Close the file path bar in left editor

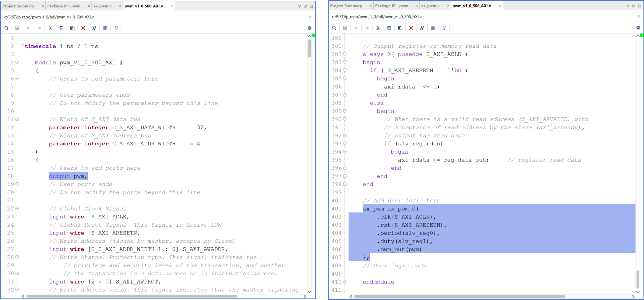(310, 17)
